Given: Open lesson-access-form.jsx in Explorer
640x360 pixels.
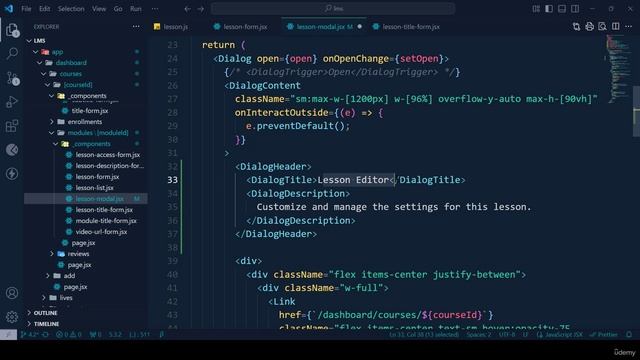Looking at the screenshot, I should click(107, 155).
